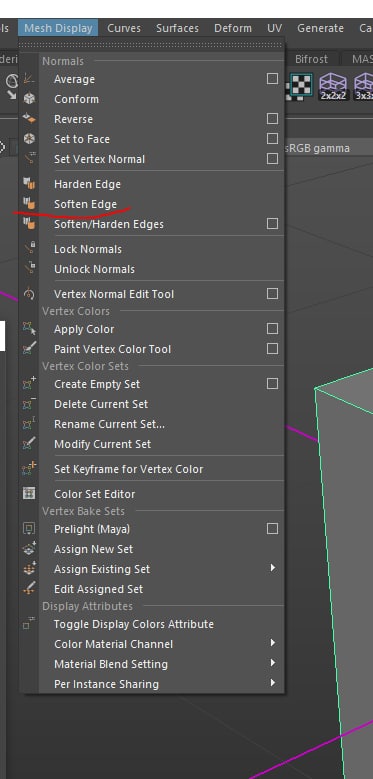Open the Vertex Normal Edit Tool option box
This screenshot has width=373, height=779.
point(272,294)
